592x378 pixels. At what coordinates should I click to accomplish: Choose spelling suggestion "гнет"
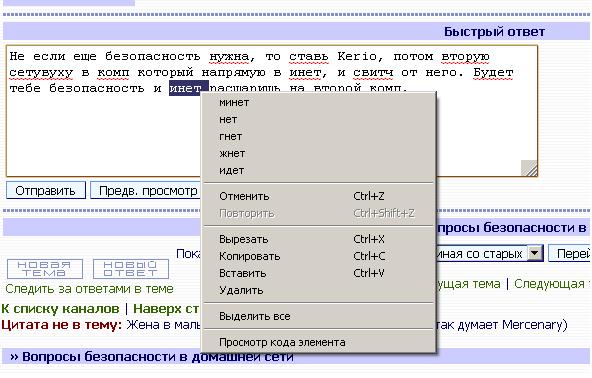click(x=319, y=136)
